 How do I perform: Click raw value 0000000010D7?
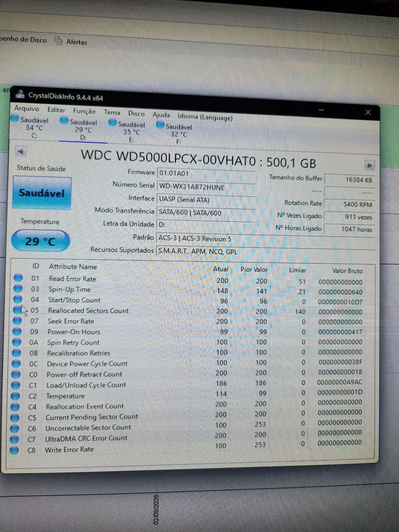(340, 302)
